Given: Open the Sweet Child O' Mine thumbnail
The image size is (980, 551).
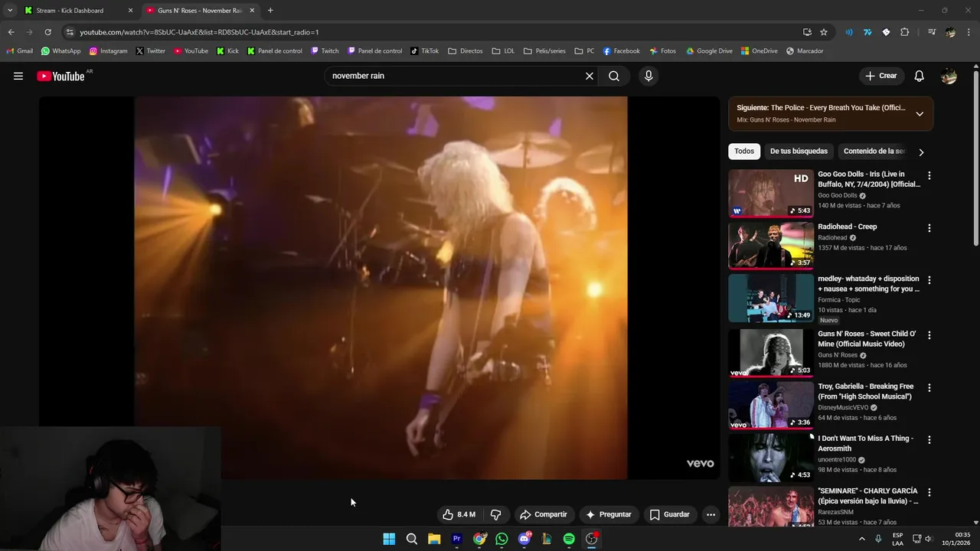Looking at the screenshot, I should tap(771, 353).
